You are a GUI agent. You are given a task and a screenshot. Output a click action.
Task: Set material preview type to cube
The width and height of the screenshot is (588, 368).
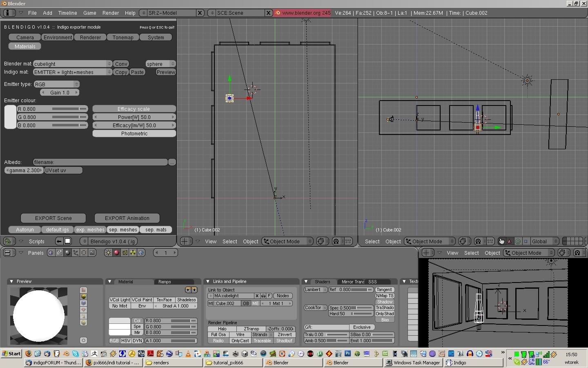(x=84, y=303)
